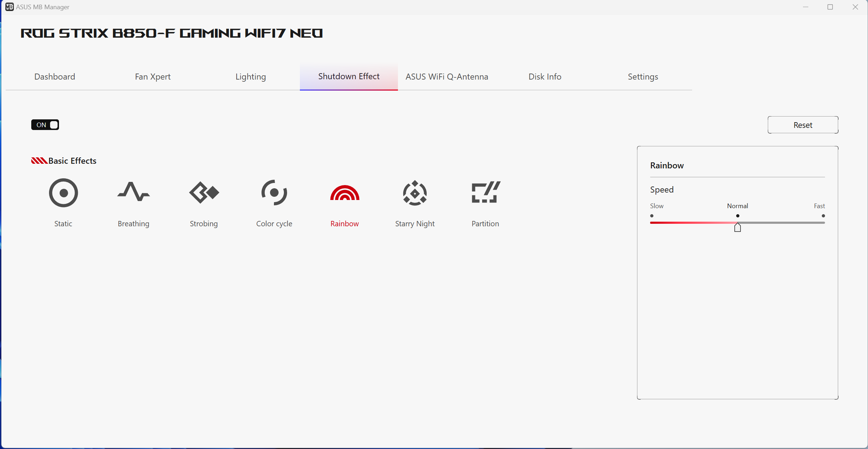Maximize the ASUS MB Manager window
The height and width of the screenshot is (449, 868).
click(x=830, y=7)
